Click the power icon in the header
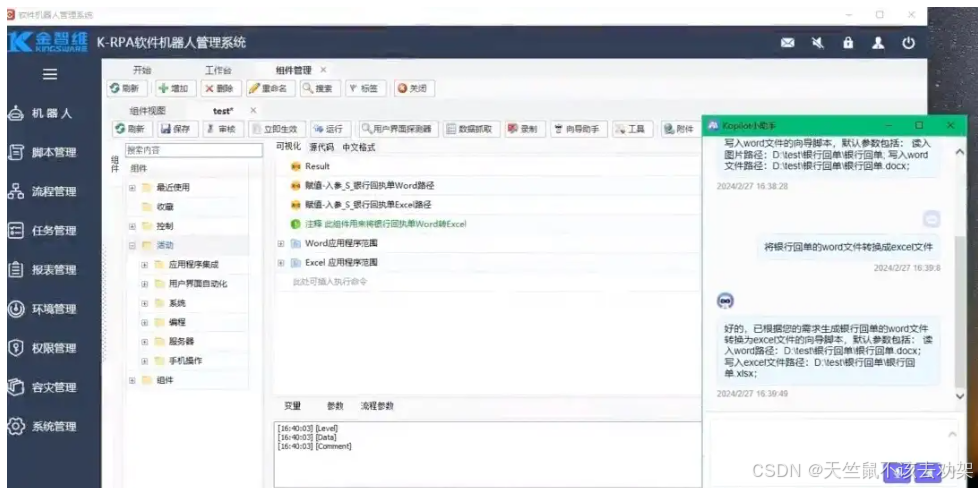The width and height of the screenshot is (978, 488). [908, 43]
